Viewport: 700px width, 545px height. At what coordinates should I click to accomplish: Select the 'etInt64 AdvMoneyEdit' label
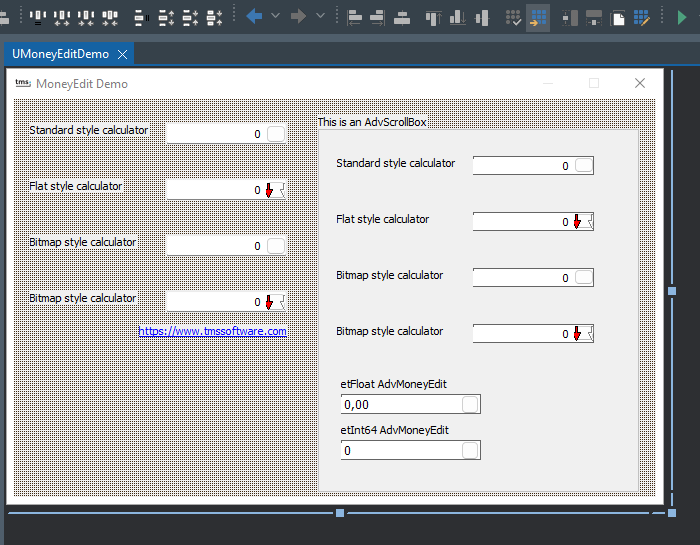pyautogui.click(x=395, y=430)
